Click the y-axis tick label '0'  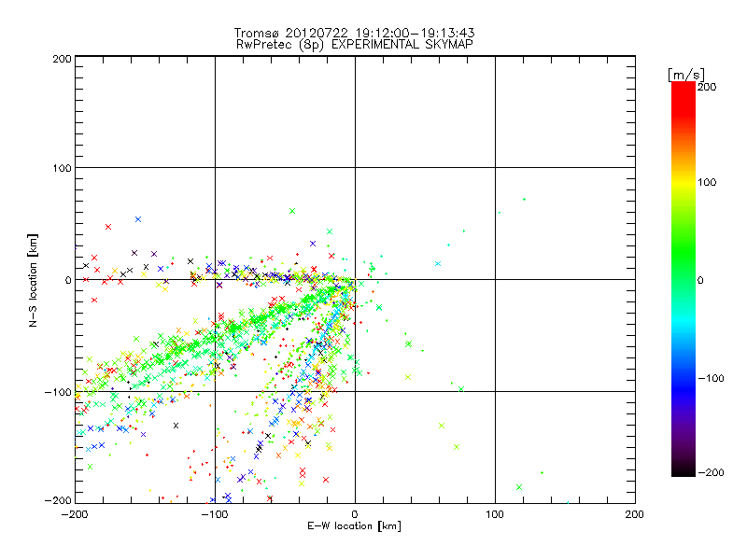[x=68, y=281]
